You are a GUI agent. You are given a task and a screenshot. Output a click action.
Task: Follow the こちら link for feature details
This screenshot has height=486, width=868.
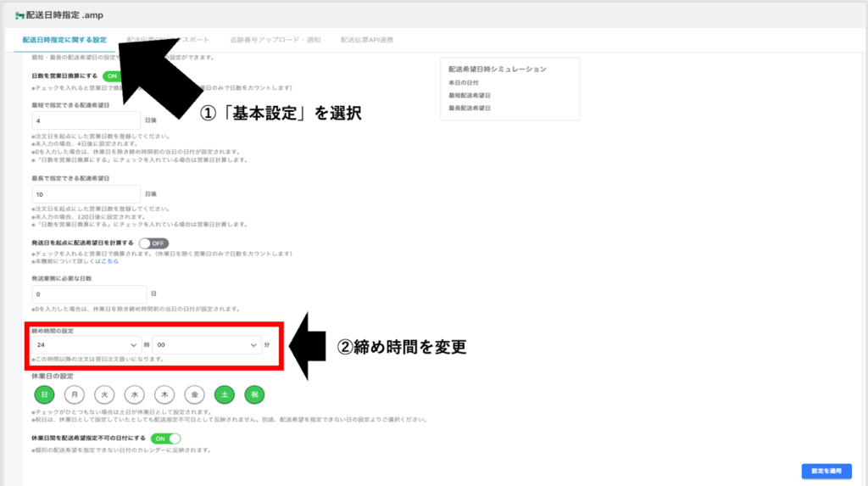coord(110,261)
